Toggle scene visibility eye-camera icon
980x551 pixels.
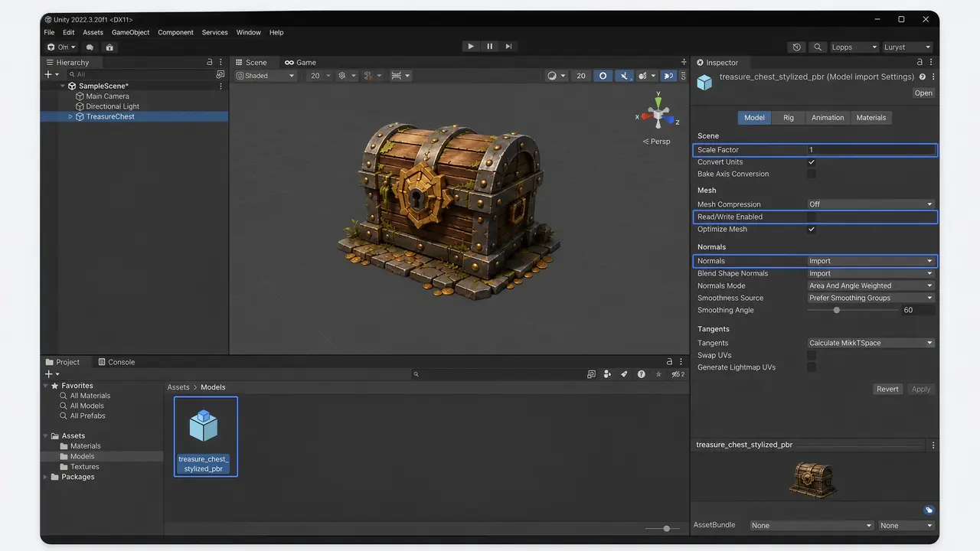coord(668,76)
